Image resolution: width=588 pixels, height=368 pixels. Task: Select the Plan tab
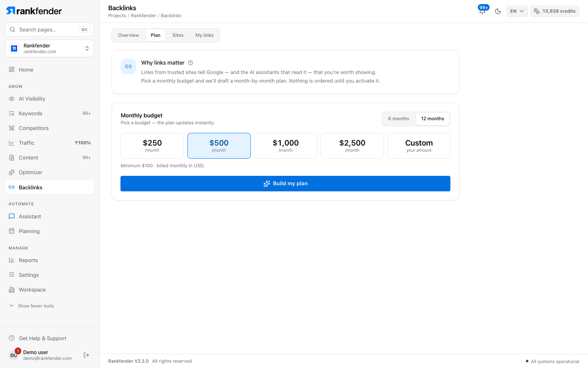tap(156, 35)
